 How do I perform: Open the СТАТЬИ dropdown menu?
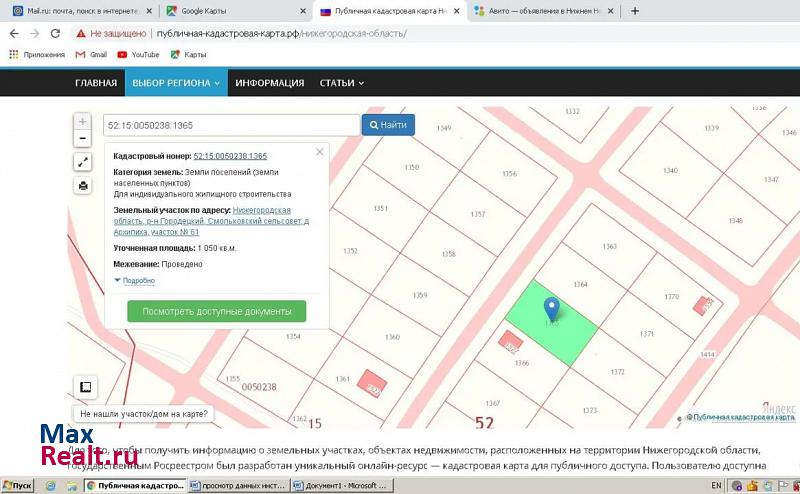[x=341, y=83]
